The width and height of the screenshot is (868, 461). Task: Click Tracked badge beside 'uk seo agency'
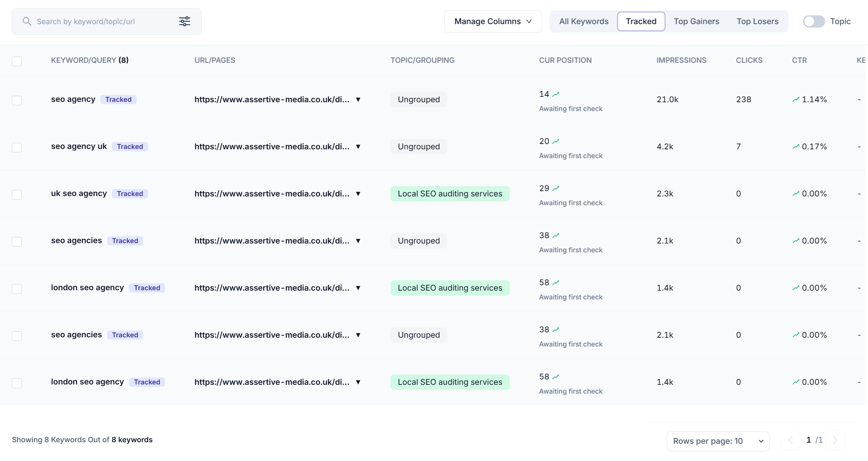[130, 194]
